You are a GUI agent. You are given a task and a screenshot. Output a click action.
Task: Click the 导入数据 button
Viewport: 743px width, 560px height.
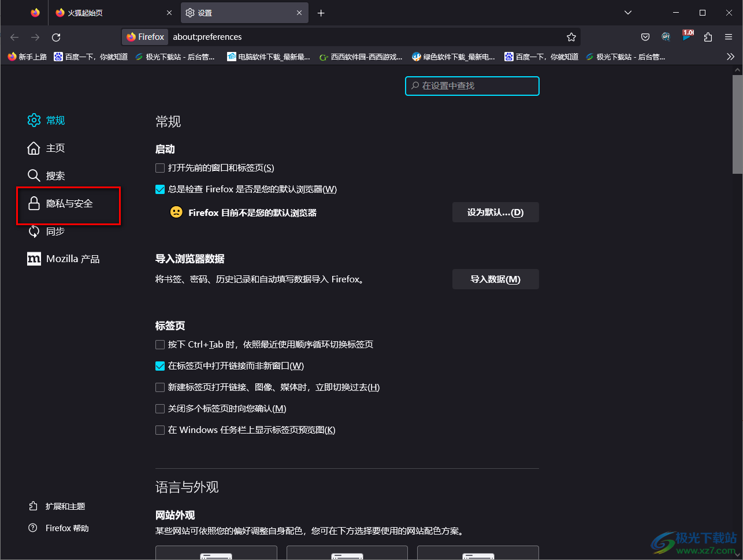tap(495, 279)
